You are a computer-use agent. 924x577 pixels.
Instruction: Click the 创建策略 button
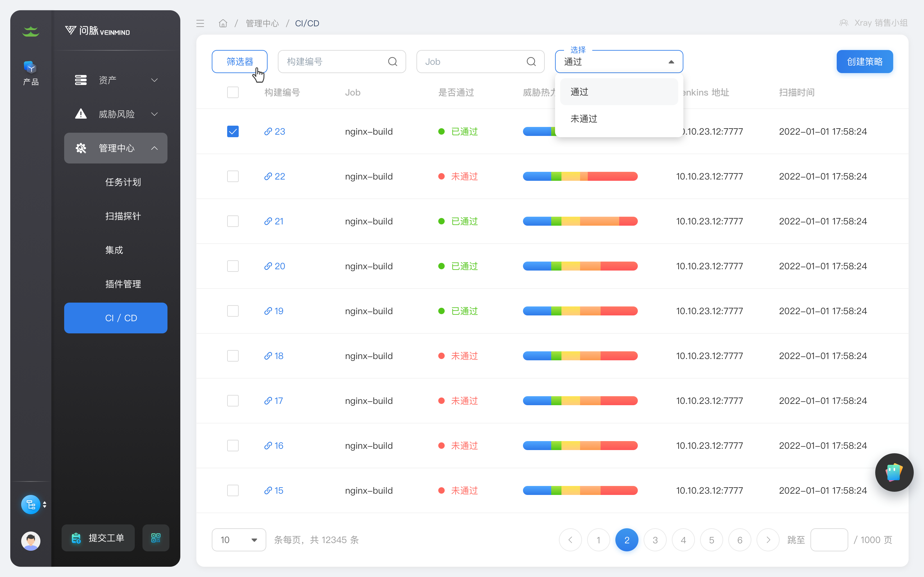click(864, 62)
